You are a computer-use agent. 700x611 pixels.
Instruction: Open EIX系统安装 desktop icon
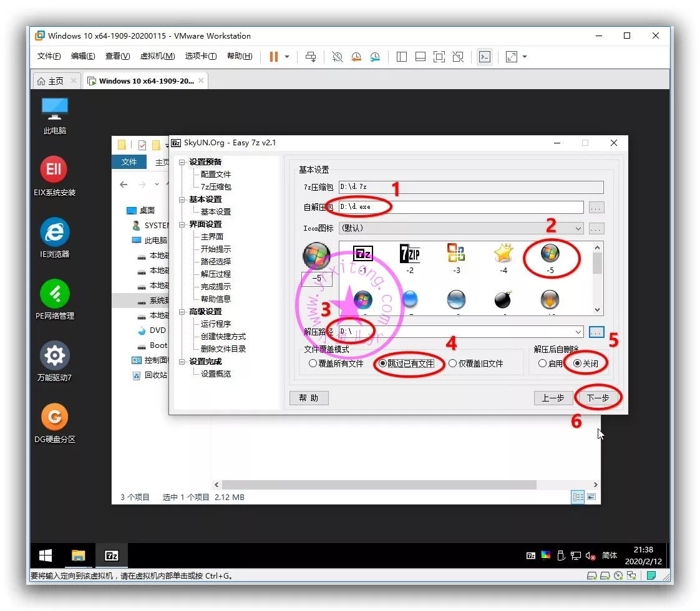coord(54,170)
